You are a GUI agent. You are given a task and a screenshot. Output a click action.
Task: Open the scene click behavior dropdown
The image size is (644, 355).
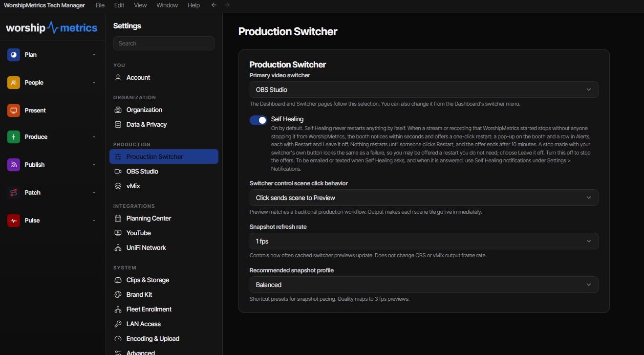point(424,198)
